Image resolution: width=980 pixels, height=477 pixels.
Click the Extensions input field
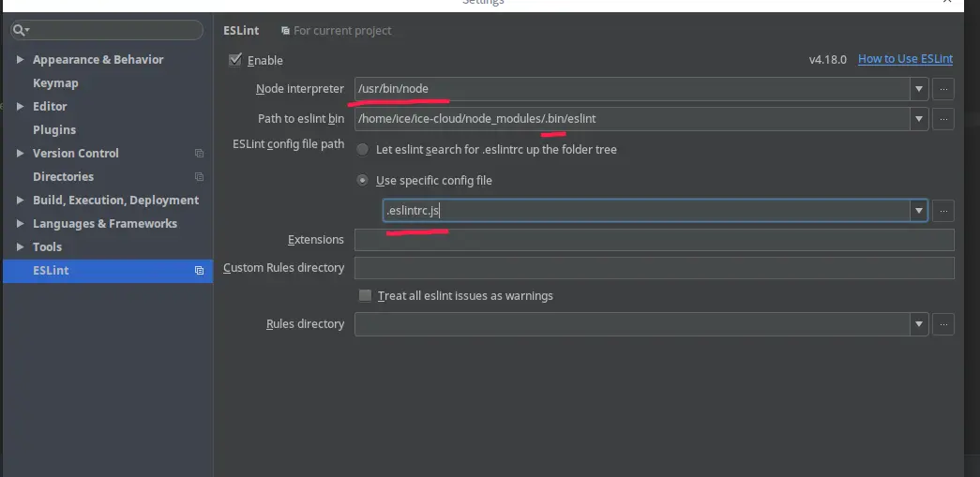tap(654, 240)
